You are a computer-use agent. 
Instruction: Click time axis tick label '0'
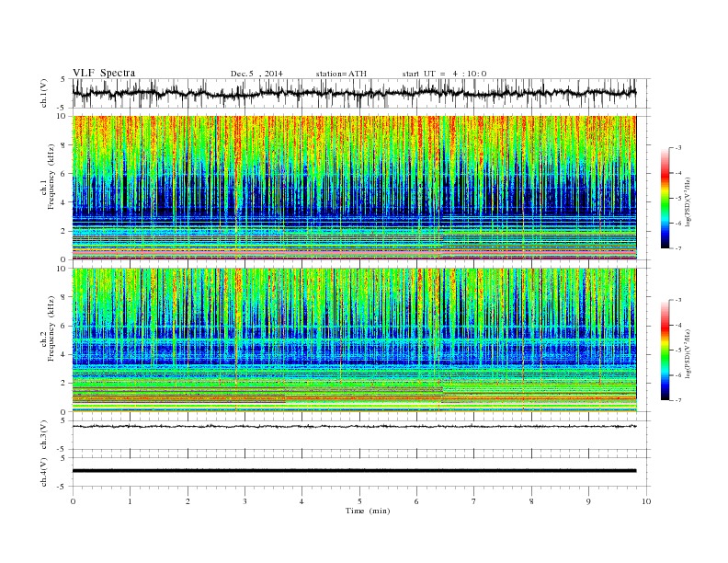[73, 501]
